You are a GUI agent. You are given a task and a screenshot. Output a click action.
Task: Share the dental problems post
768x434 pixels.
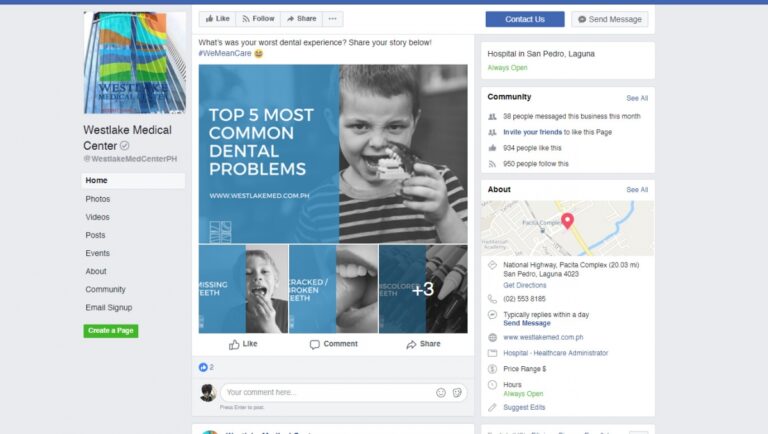tap(423, 344)
